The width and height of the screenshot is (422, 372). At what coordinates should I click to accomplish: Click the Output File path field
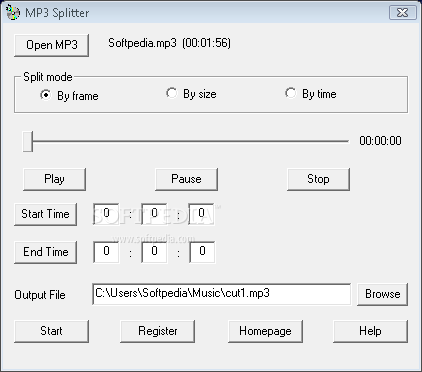click(x=222, y=294)
